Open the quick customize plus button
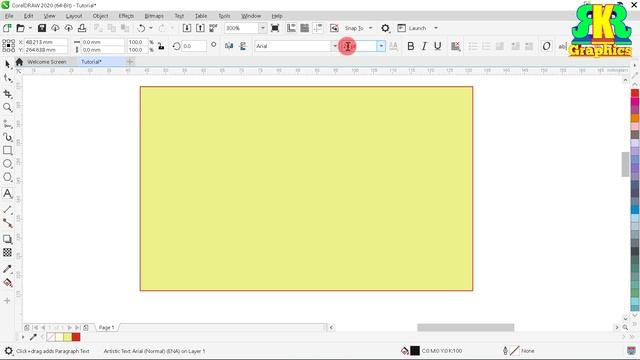The width and height of the screenshot is (640, 360). point(7,301)
